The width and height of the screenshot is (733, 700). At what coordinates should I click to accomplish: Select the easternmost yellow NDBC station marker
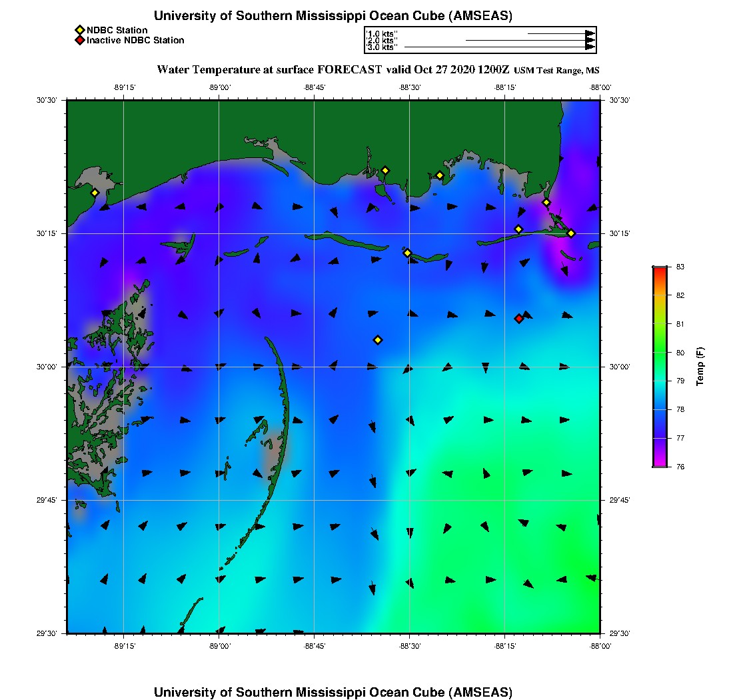tap(571, 233)
